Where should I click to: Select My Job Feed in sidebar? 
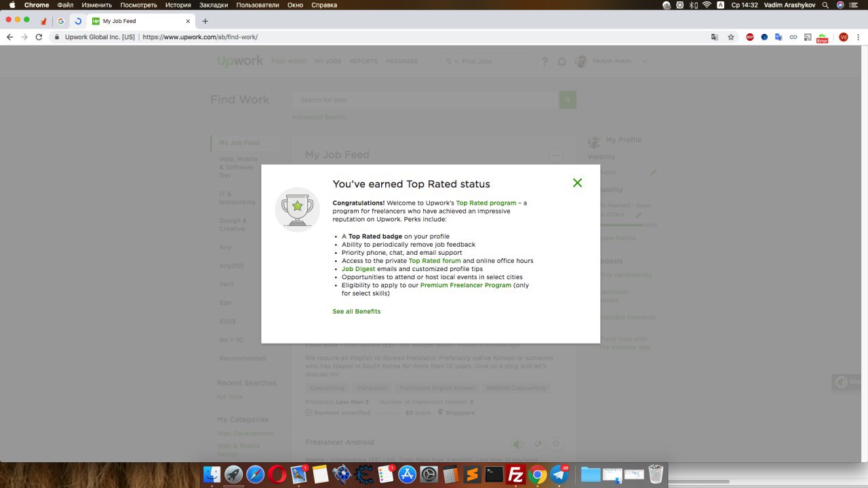(239, 143)
